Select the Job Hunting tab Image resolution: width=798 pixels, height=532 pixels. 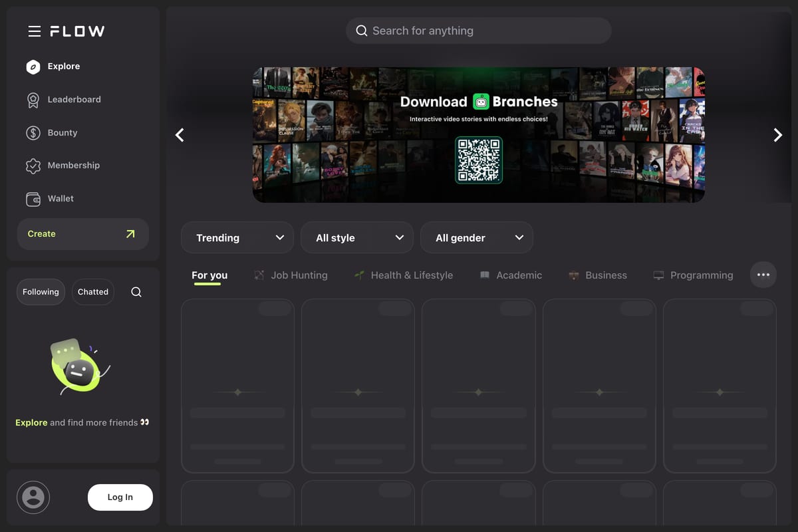coord(291,275)
